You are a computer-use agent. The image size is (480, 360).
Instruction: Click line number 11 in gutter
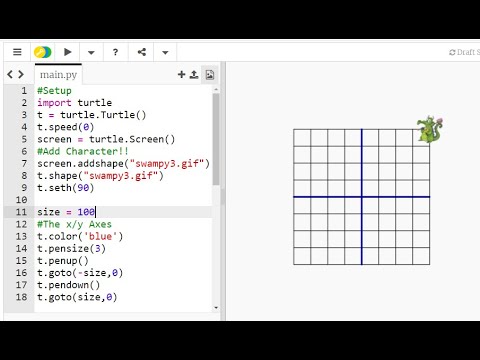[21, 212]
